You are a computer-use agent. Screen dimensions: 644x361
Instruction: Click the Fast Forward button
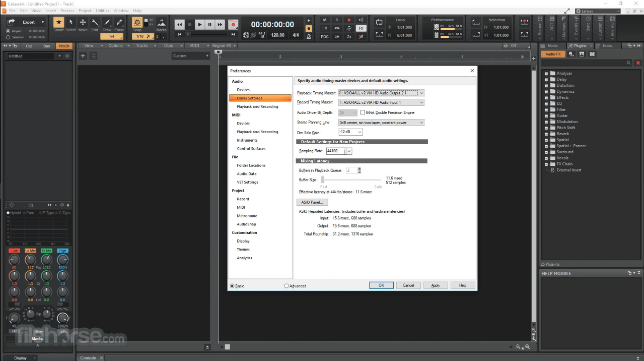tap(220, 24)
